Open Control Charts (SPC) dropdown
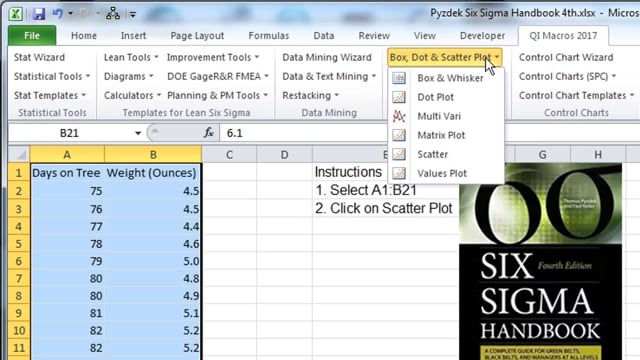The image size is (640, 360). (567, 76)
